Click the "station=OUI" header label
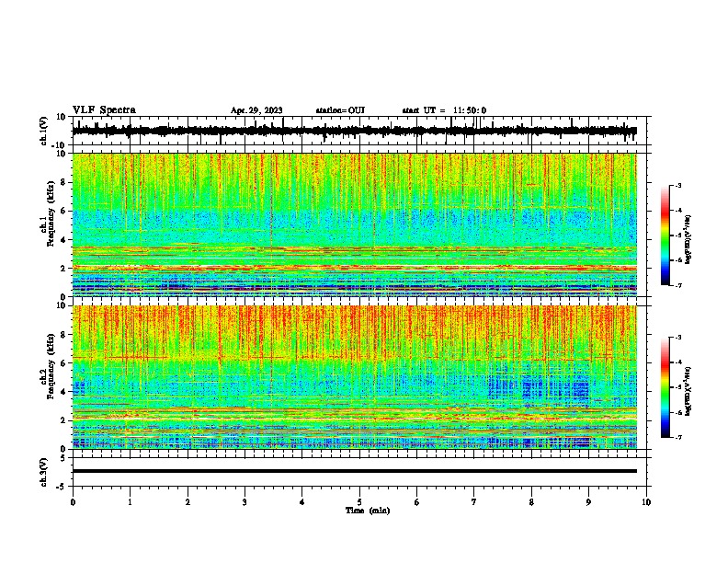 tap(340, 110)
